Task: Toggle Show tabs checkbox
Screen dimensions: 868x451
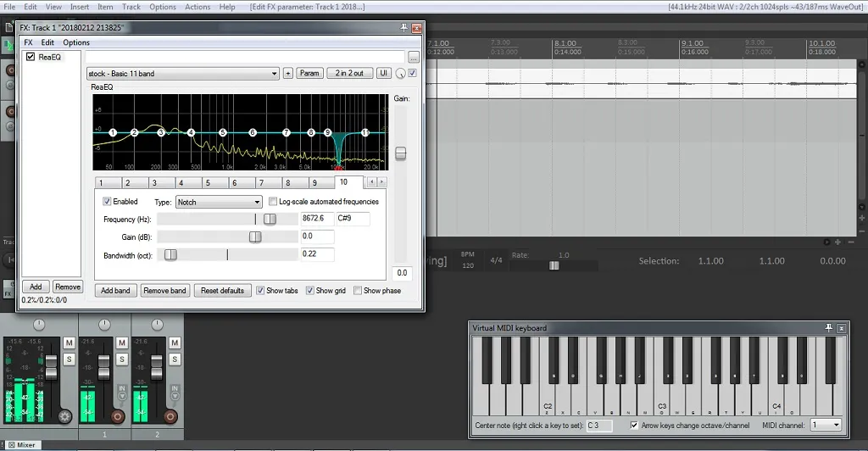Action: pos(260,291)
